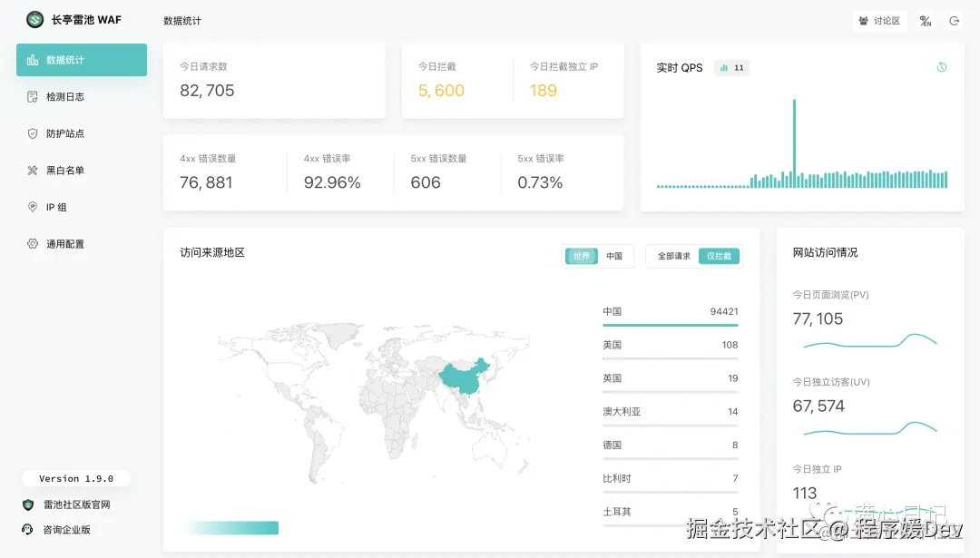The width and height of the screenshot is (980, 558).
Task: Select the 中国 map toggle
Action: click(x=614, y=256)
